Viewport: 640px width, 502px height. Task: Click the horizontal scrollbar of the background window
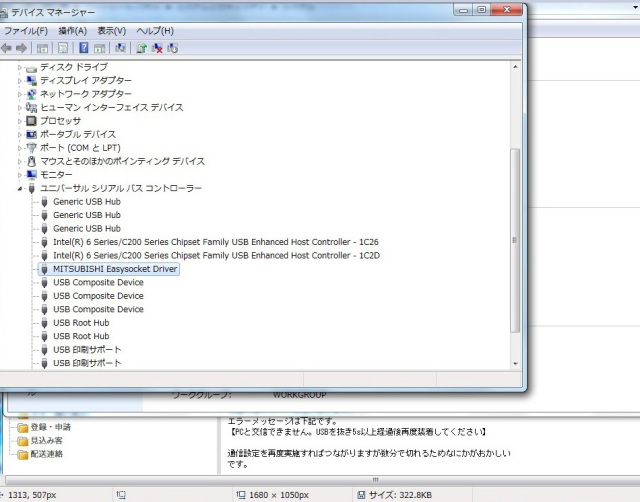tap(320, 480)
